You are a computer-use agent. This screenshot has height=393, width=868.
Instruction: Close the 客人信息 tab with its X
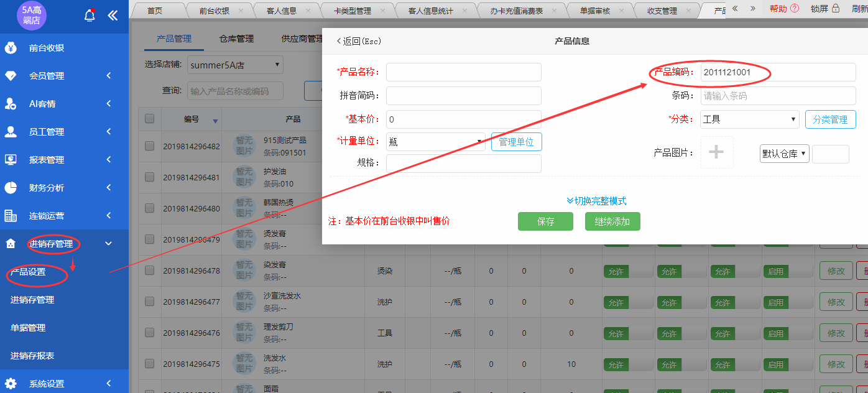pos(308,11)
